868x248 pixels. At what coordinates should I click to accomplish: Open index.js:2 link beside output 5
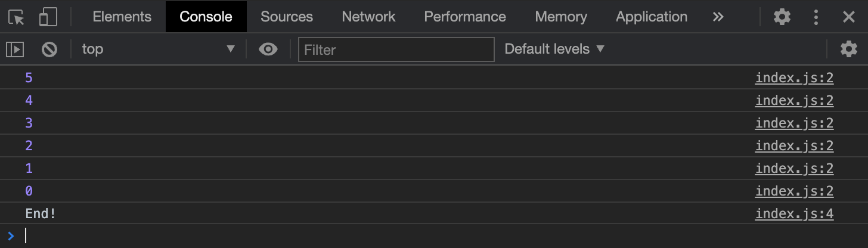pyautogui.click(x=794, y=77)
